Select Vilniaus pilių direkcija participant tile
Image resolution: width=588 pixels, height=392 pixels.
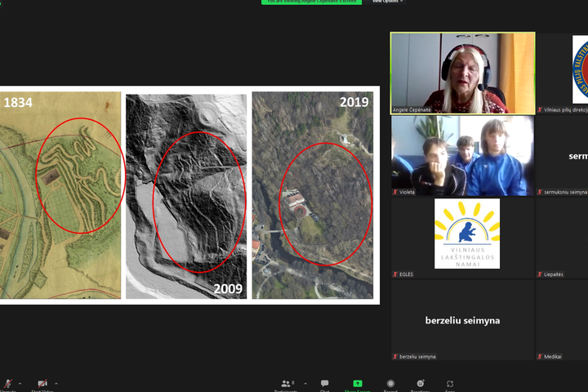pyautogui.click(x=562, y=73)
